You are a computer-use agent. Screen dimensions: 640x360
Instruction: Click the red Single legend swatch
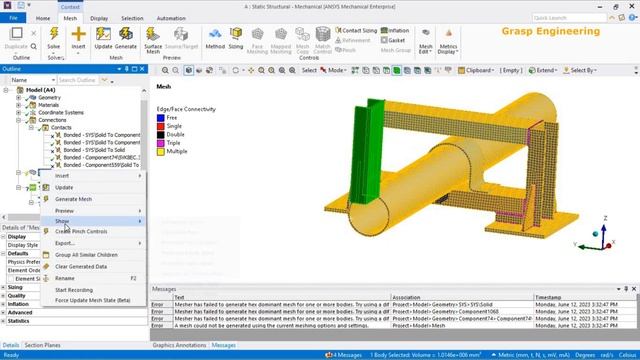point(160,126)
